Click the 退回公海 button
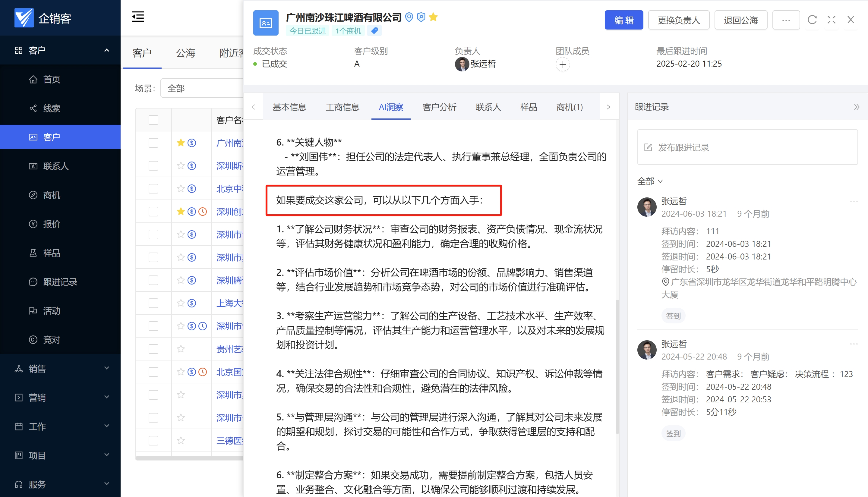This screenshot has width=868, height=497. pyautogui.click(x=741, y=20)
